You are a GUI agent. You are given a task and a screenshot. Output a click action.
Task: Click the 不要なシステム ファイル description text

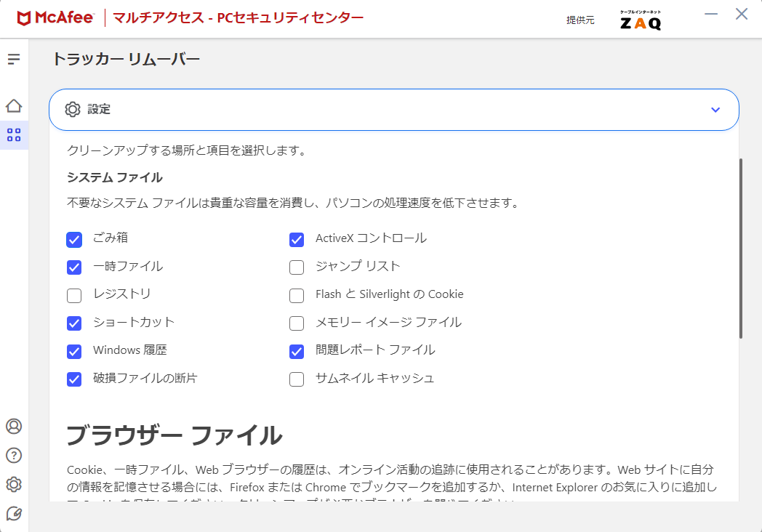294,203
